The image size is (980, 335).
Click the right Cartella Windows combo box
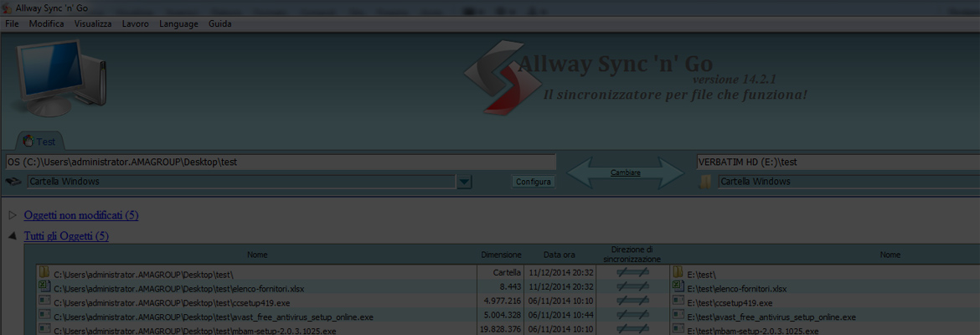(848, 182)
